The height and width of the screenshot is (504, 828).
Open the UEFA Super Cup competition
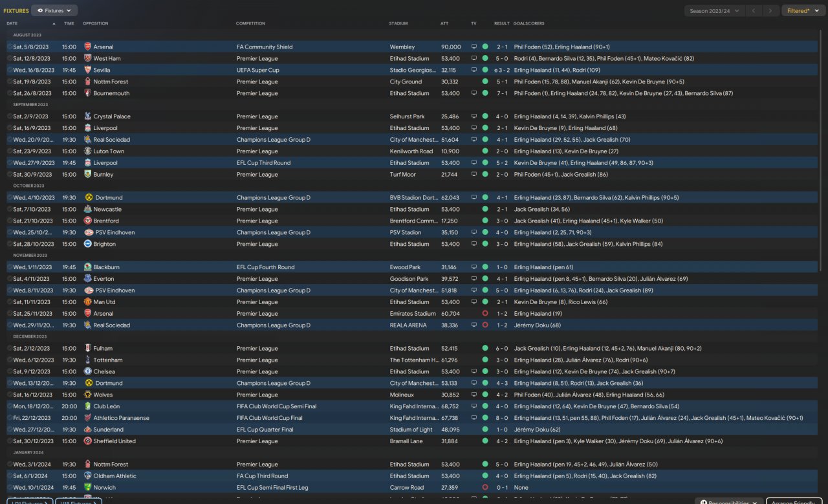258,70
